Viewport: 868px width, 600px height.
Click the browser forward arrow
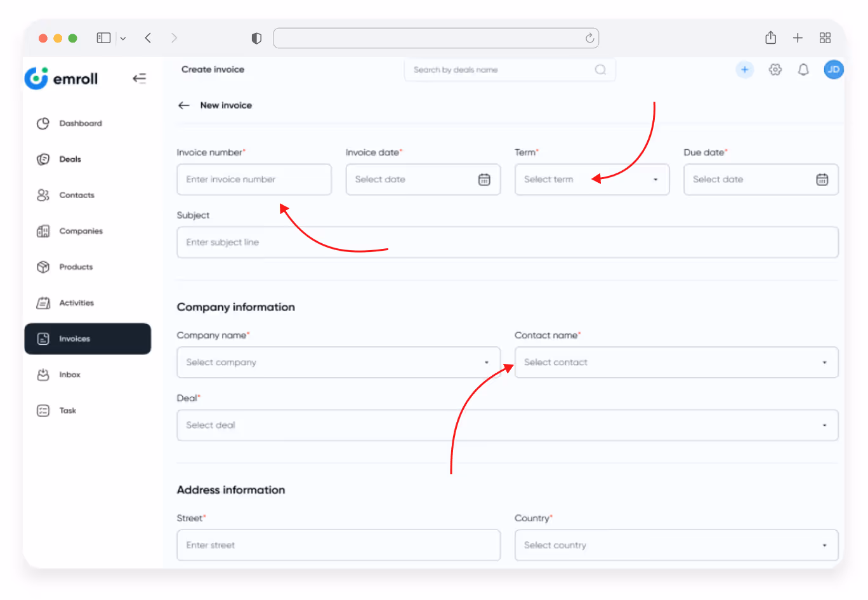[x=174, y=38]
